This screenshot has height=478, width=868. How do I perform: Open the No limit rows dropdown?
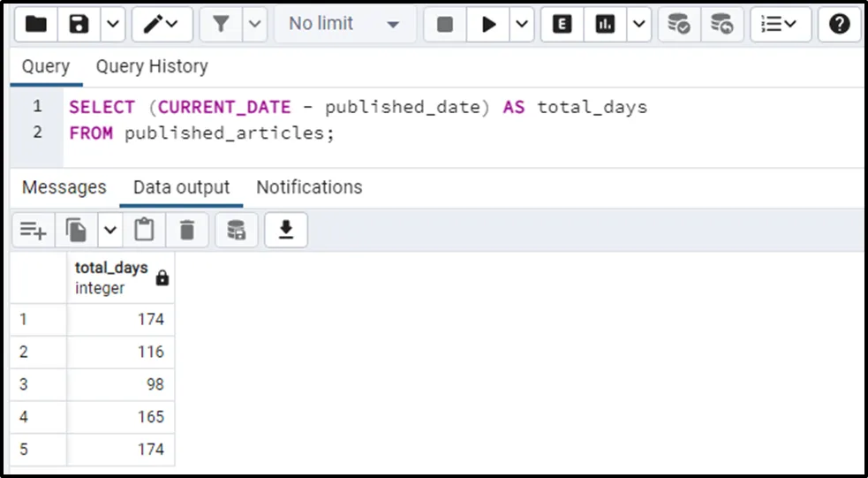343,25
